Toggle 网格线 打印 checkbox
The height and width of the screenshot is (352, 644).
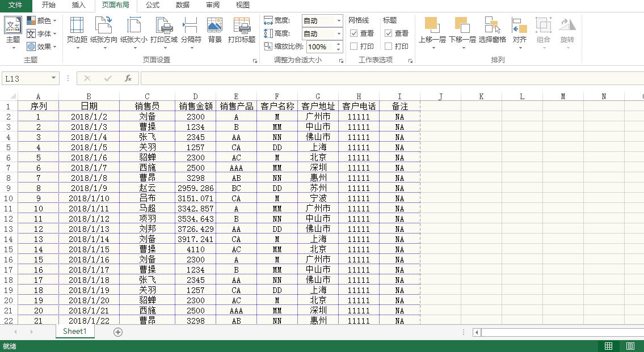353,46
